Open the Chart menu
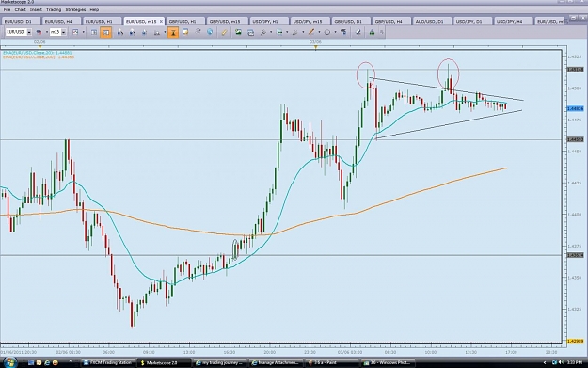This screenshot has width=588, height=368. 21,9
